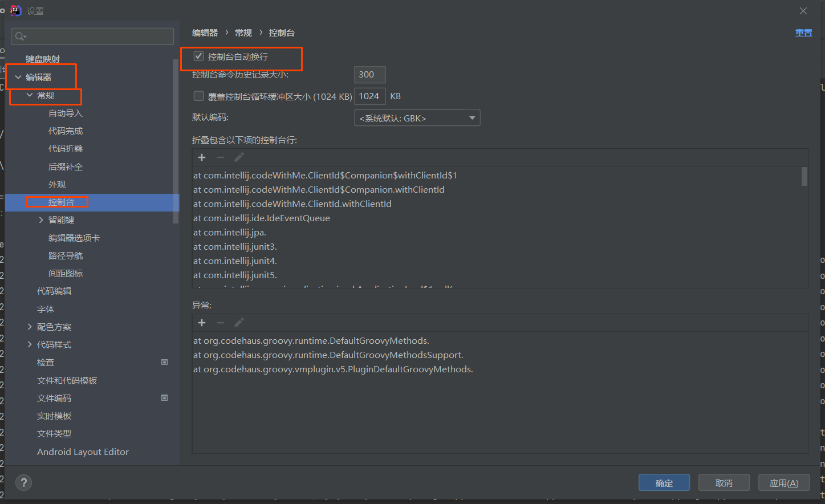Viewport: 825px width, 504px height.
Task: Select 文件和代码模板 in the settings tree
Action: coord(67,380)
